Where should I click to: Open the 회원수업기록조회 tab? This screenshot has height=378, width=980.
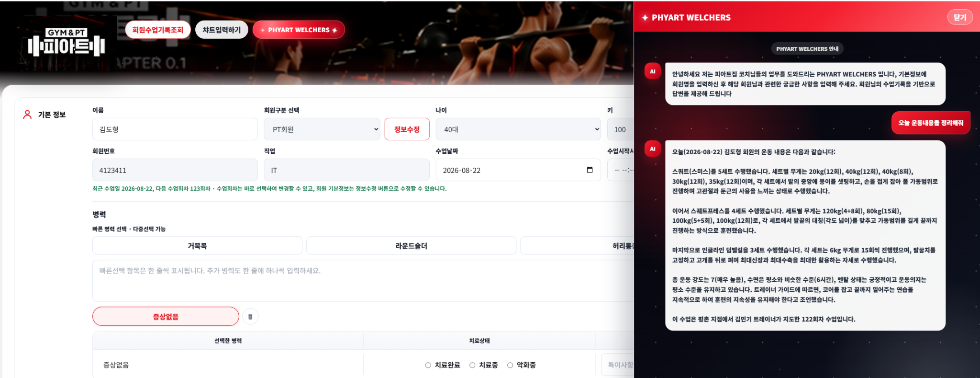click(158, 30)
